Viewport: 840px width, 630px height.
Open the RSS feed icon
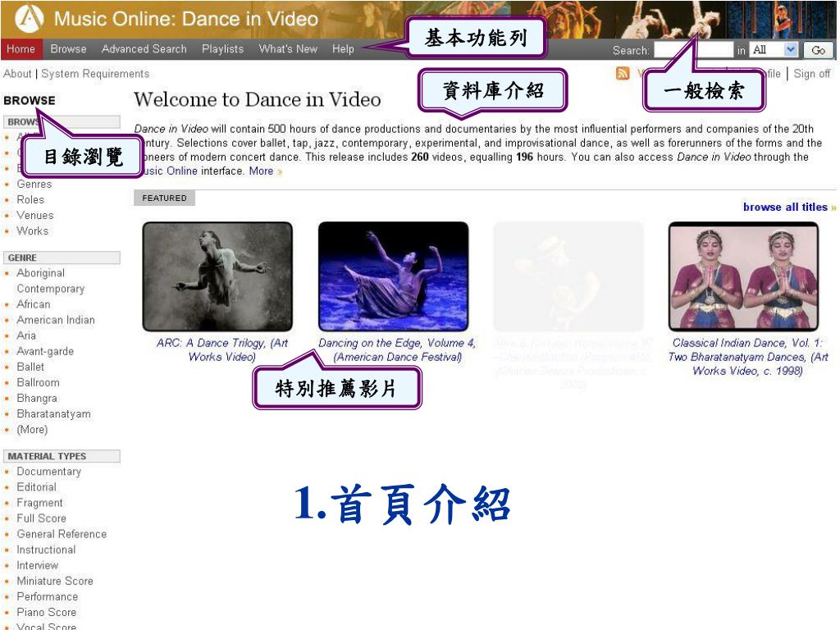623,73
